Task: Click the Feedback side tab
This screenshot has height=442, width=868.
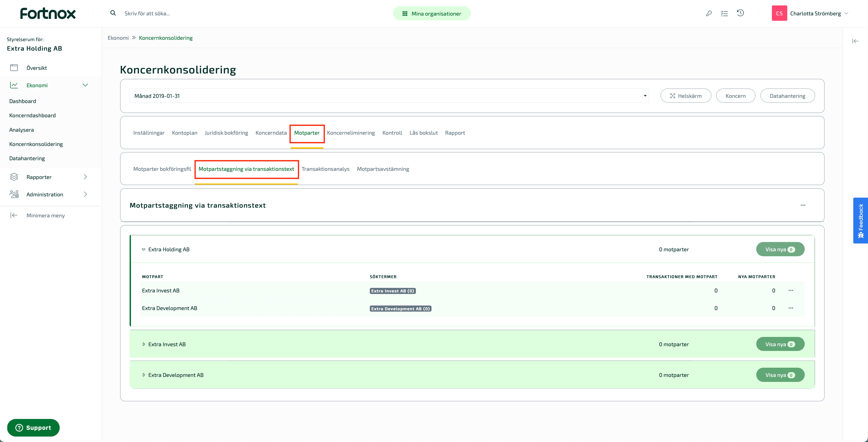Action: click(860, 221)
